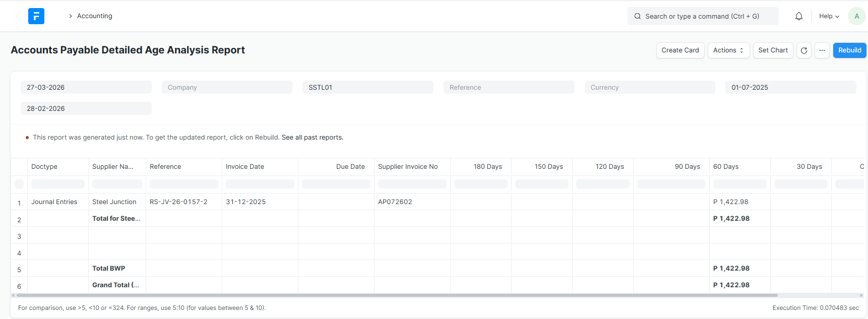Click the Supplier Invoice No column header

click(x=408, y=167)
